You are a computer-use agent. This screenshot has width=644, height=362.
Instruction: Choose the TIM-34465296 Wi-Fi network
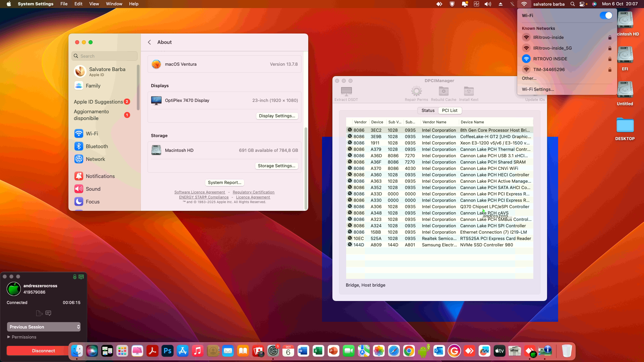[x=567, y=70]
